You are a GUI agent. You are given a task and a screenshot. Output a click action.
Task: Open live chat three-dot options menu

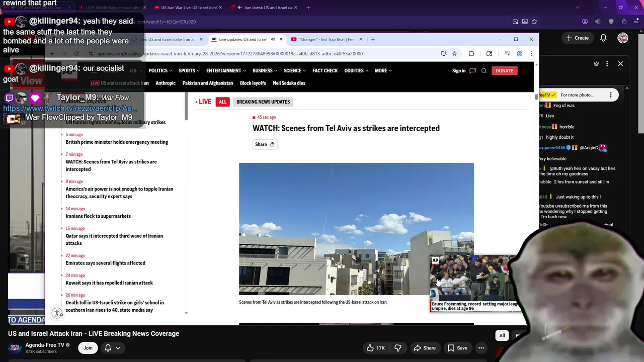607,64
